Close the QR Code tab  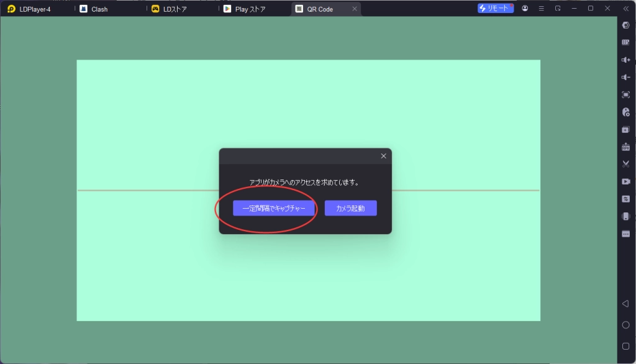[355, 9]
